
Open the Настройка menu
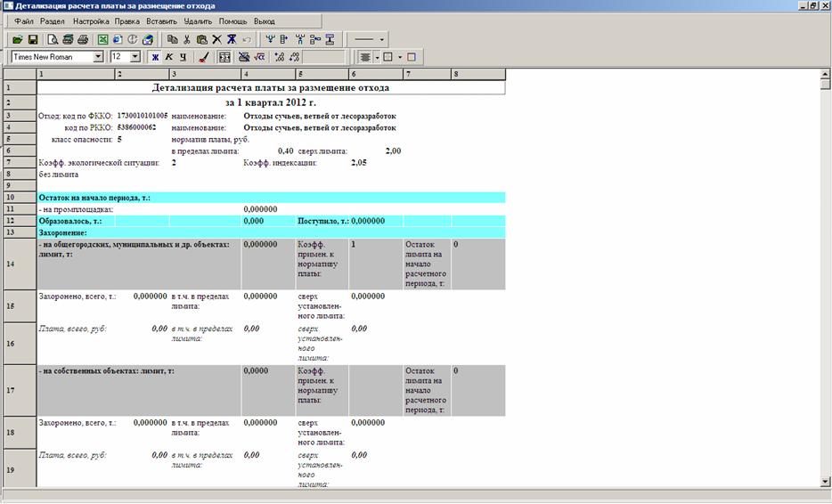point(91,20)
